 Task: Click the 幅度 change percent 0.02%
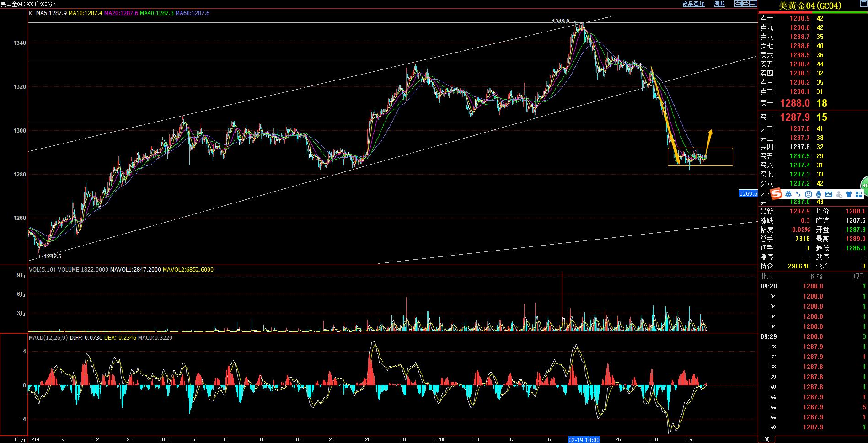pyautogui.click(x=801, y=230)
